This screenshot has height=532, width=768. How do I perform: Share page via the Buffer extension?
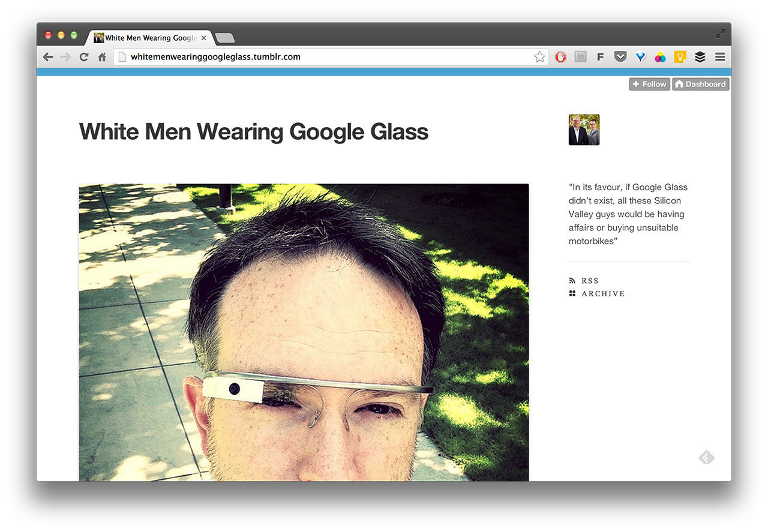point(700,56)
